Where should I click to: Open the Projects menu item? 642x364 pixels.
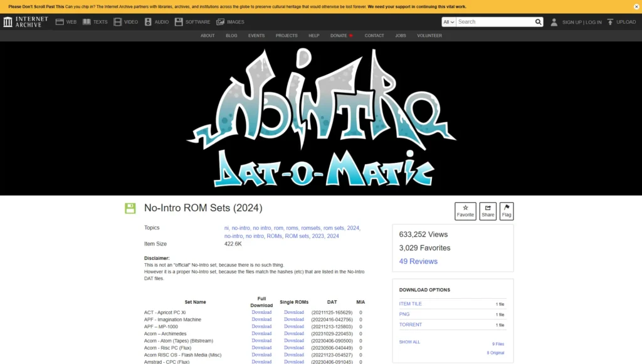287,36
